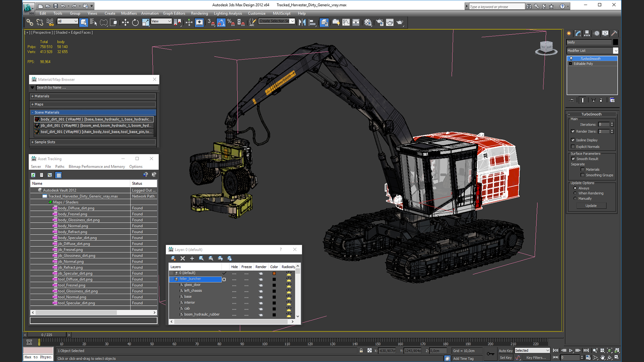Activate the Select Object tool
Viewport: 644px width, 362px height.
[x=84, y=22]
